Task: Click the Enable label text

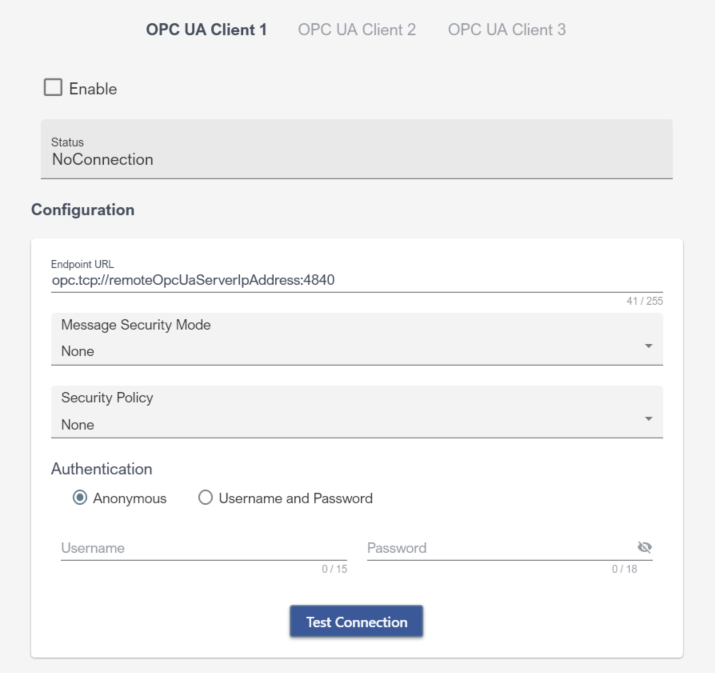Action: point(92,89)
